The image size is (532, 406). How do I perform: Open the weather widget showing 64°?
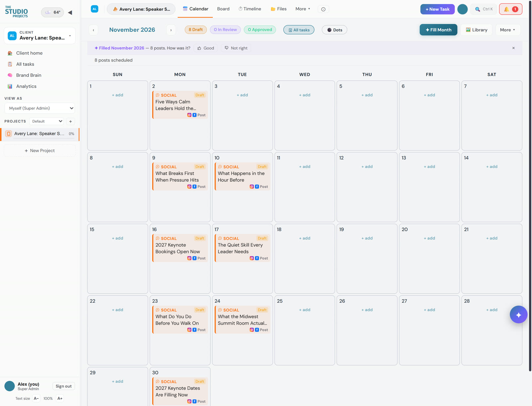point(53,12)
